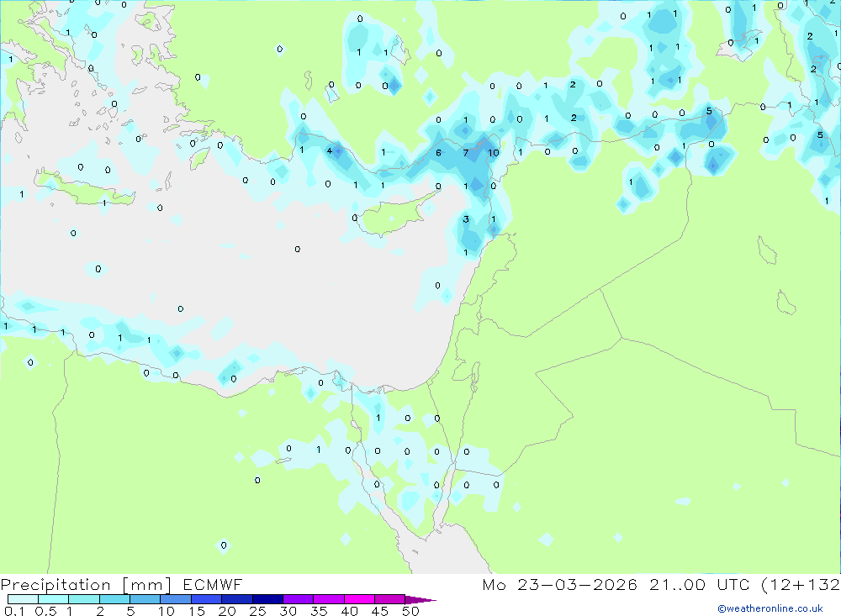The height and width of the screenshot is (616, 841).
Task: Click the above-50 arrow tip of legend
Action: point(421,600)
